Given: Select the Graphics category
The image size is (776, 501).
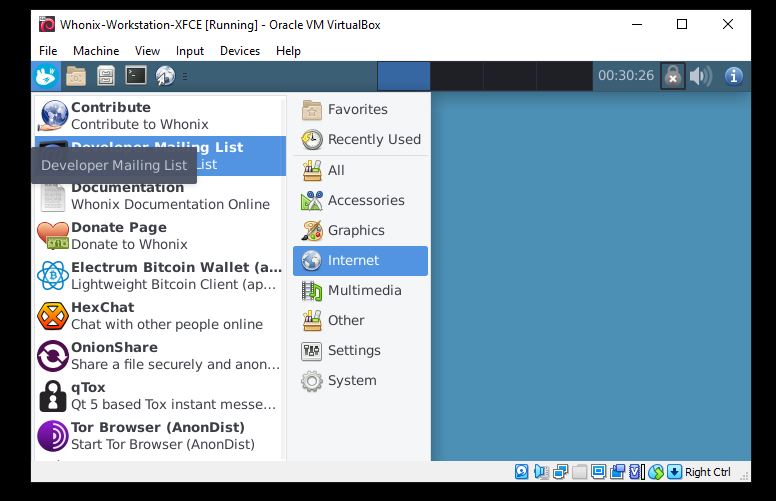Looking at the screenshot, I should tap(360, 231).
